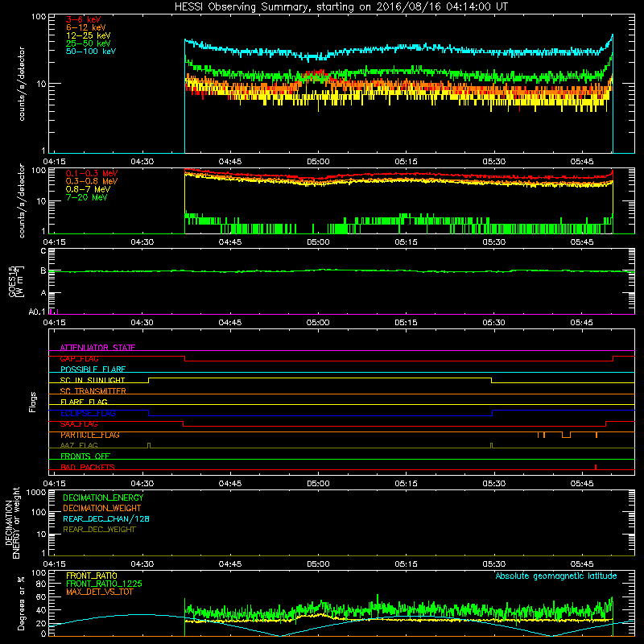Select the 3-6 keV legend label

click(x=83, y=19)
